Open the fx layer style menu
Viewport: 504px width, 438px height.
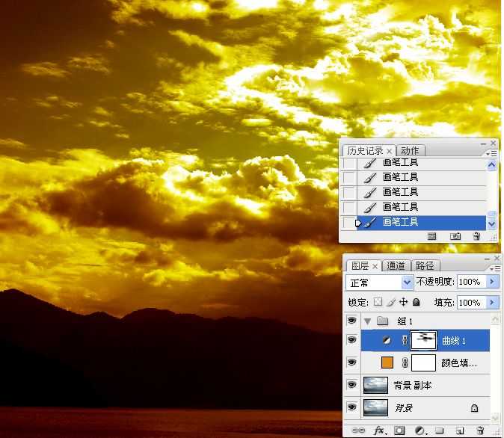(380, 431)
